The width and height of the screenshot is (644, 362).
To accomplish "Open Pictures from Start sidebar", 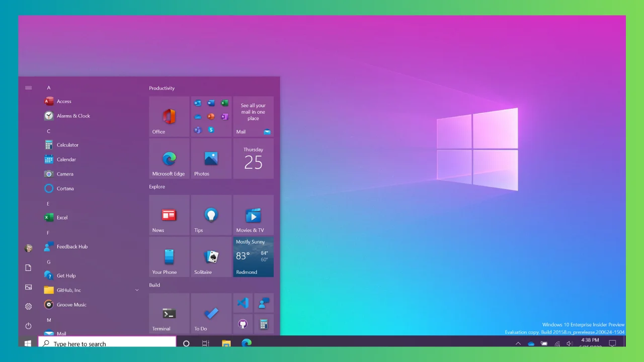I will (x=28, y=287).
